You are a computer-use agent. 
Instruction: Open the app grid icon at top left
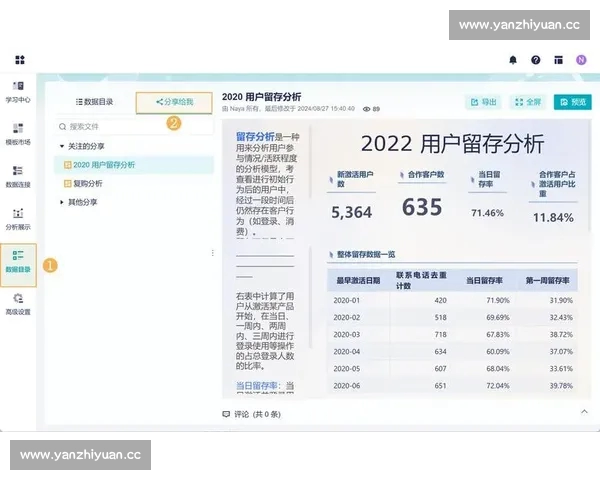20,60
